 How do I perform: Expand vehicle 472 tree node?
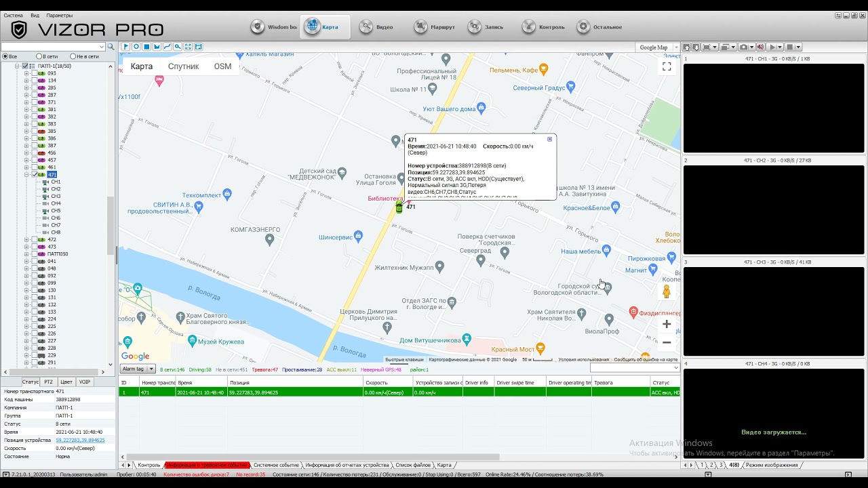pyautogui.click(x=26, y=239)
